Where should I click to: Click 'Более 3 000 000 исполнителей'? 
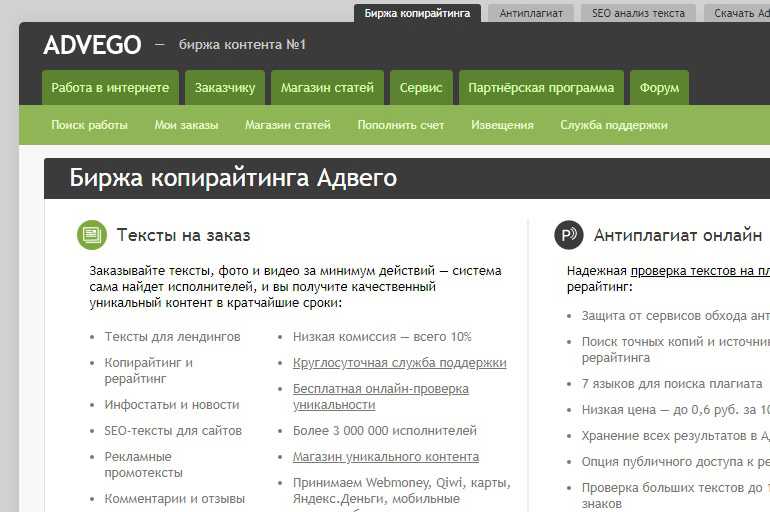(x=385, y=431)
